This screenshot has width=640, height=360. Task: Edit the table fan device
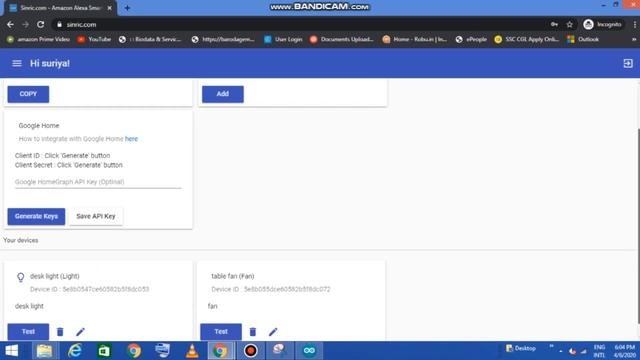(273, 332)
